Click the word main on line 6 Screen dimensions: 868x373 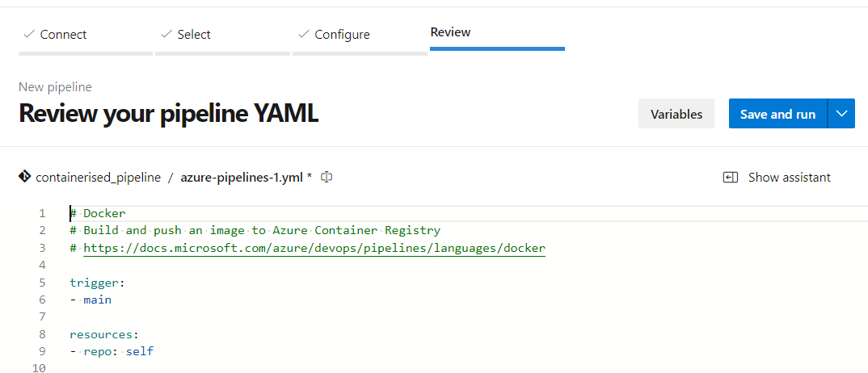[x=98, y=300]
